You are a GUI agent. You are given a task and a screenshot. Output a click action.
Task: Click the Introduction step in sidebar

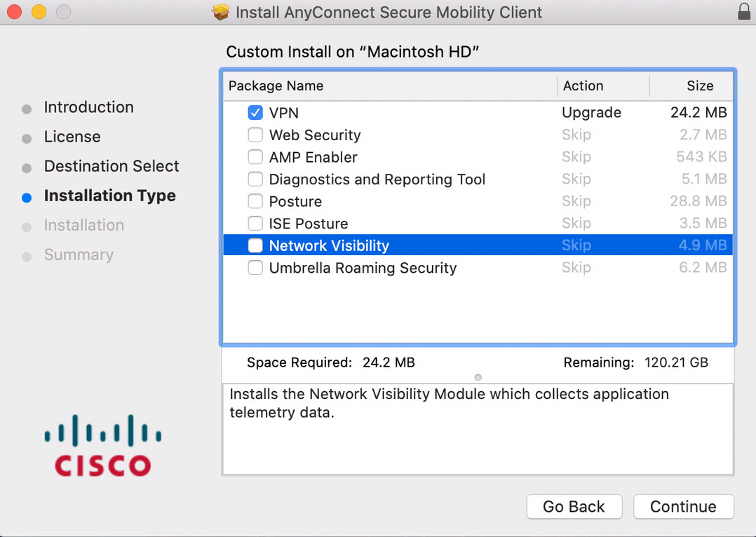[88, 107]
